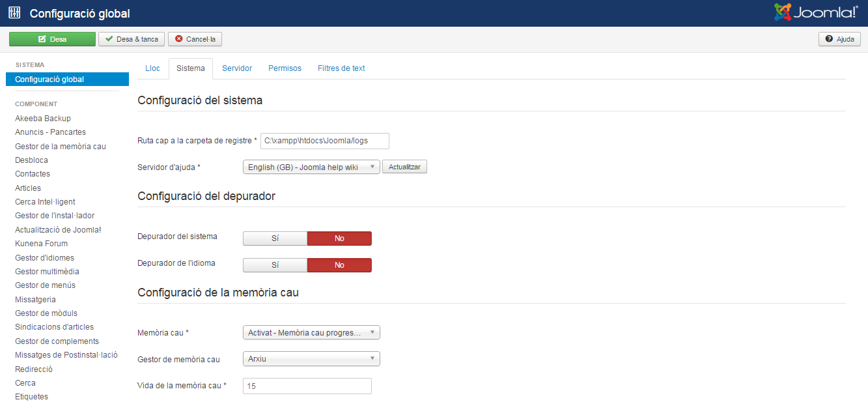Click the log folder path field

click(x=324, y=141)
